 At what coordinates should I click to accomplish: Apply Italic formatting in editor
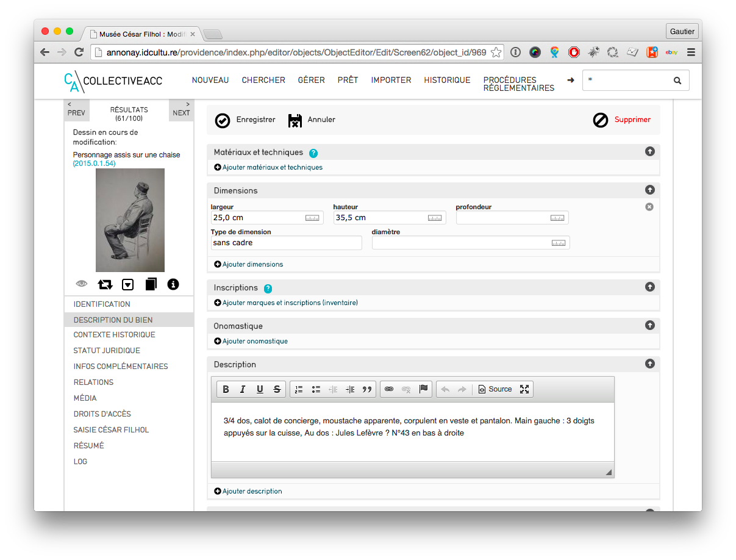pos(243,389)
